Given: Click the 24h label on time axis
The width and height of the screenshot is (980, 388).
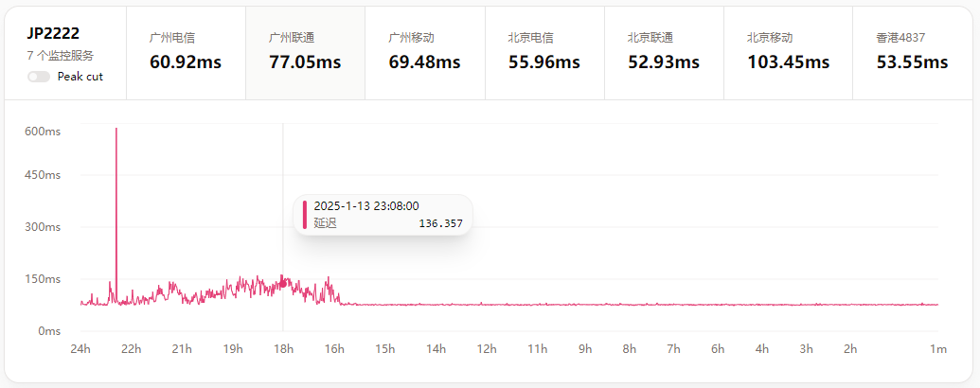Looking at the screenshot, I should 80,349.
